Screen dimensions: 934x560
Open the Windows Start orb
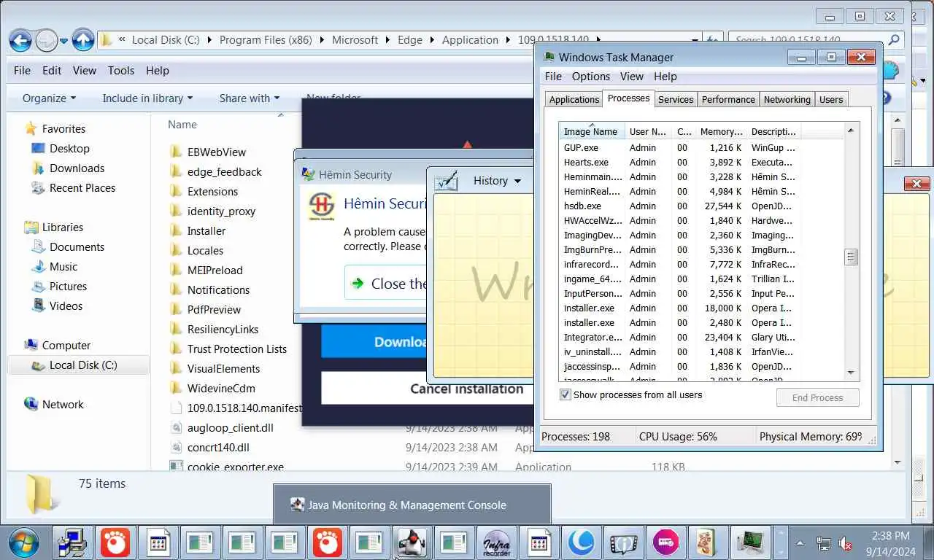click(x=24, y=543)
